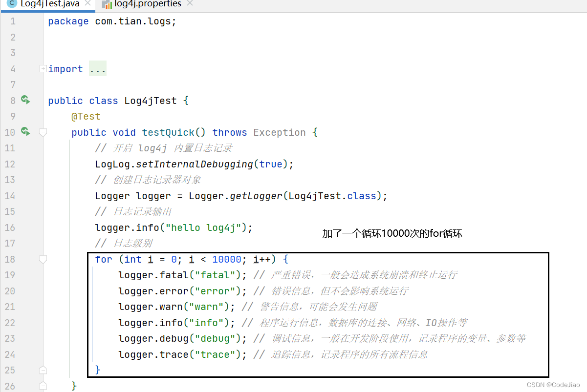Screen dimensions: 587x392
Task: Open the log4j.properties tab
Action: 148,4
